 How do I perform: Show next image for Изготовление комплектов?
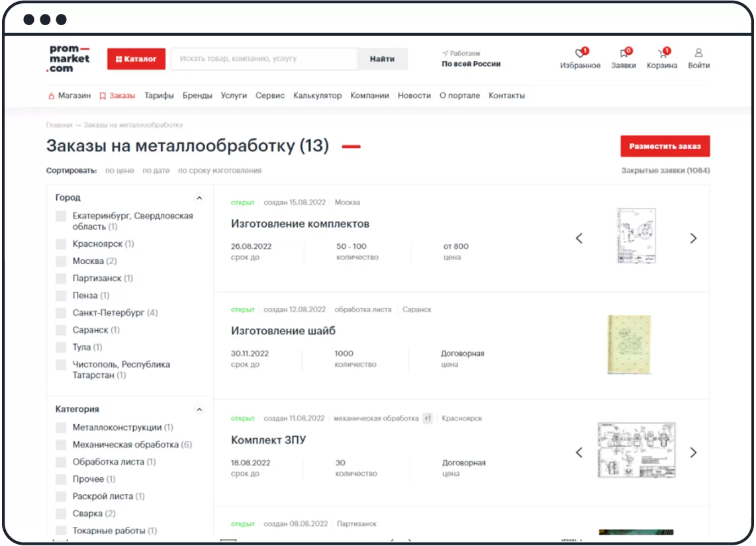click(693, 238)
